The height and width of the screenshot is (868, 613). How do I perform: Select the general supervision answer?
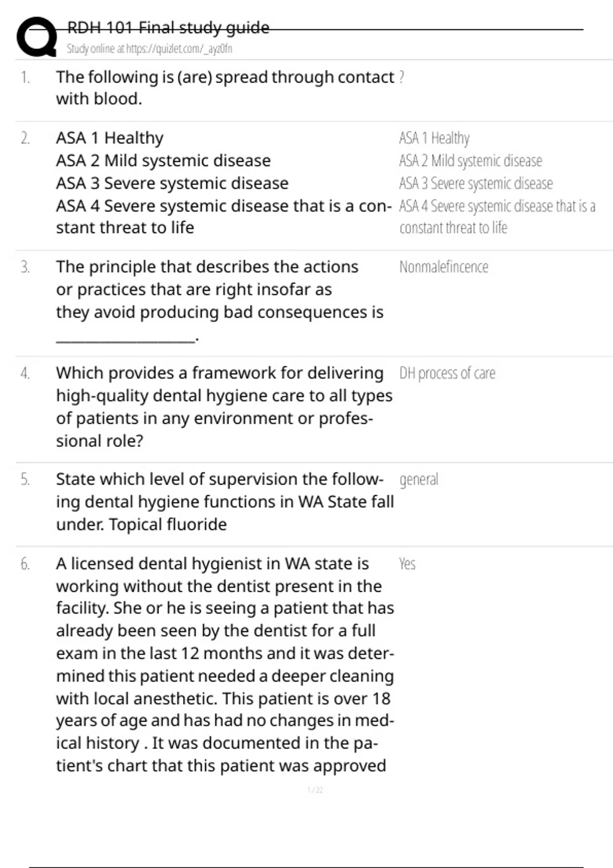418,480
